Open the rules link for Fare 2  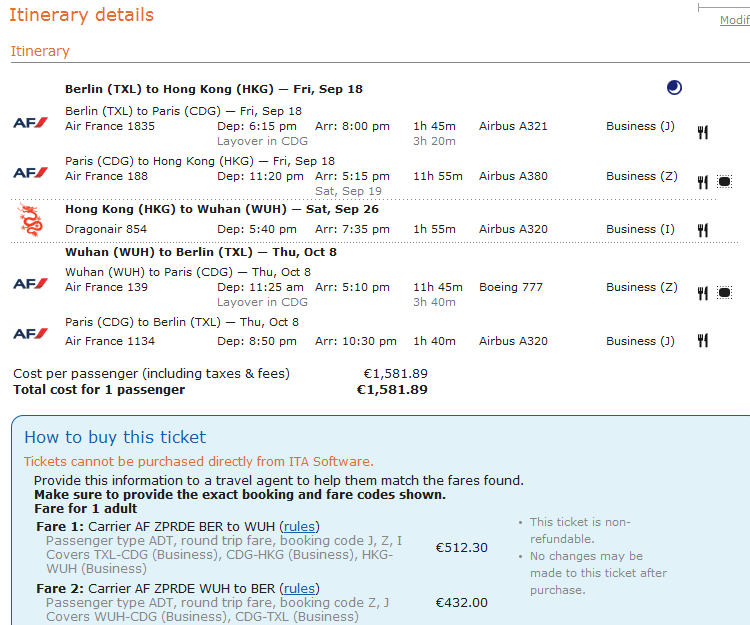coord(300,588)
